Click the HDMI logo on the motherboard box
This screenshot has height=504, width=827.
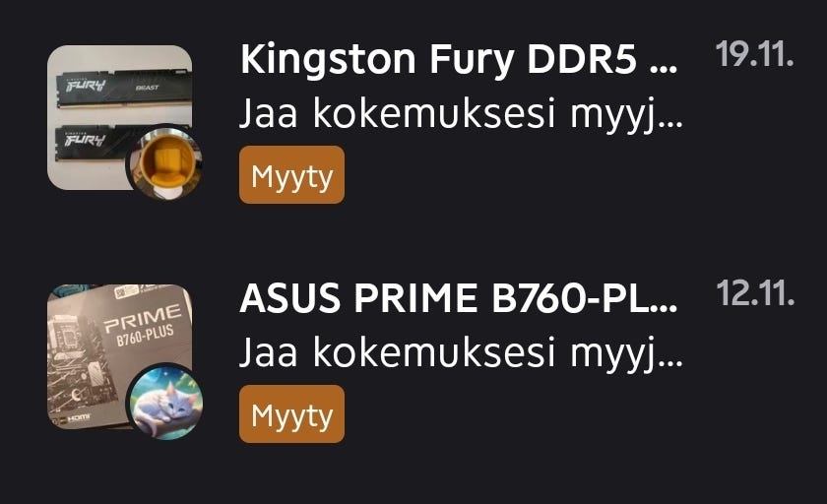79,418
